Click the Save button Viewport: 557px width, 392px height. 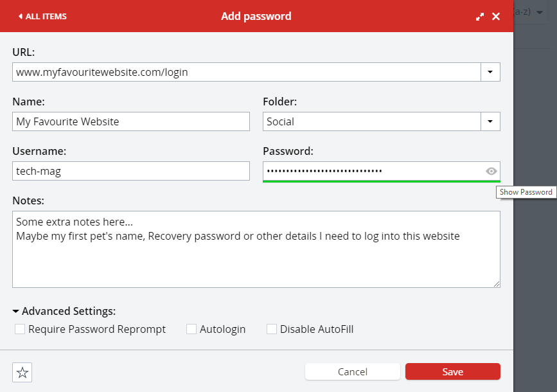pos(452,371)
